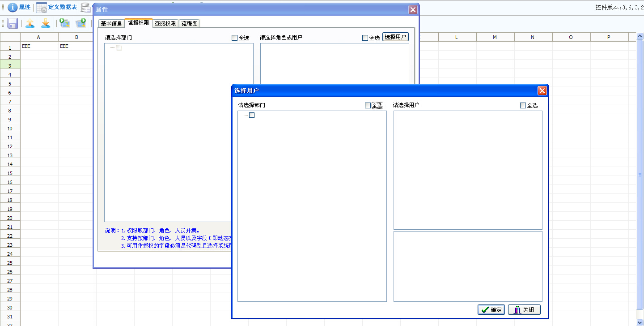Open the 定义数据表 table tool

[x=56, y=7]
